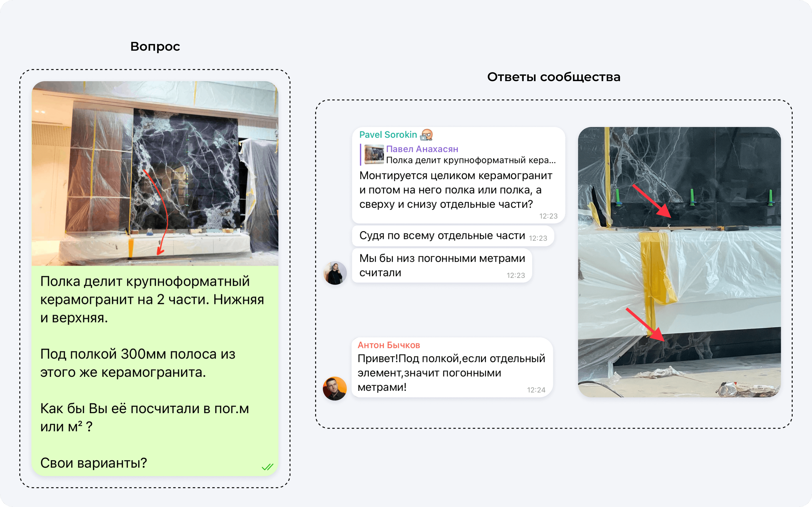
Task: Click the green double-check read mark
Action: (x=268, y=466)
